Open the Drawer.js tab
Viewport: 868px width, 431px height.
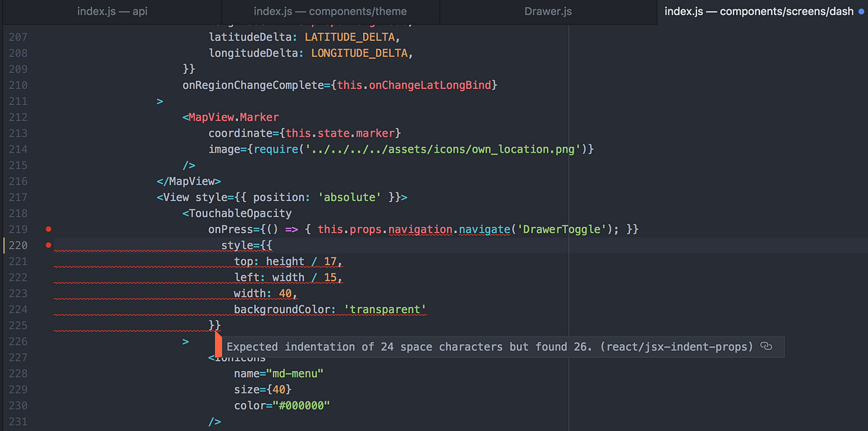click(x=547, y=12)
